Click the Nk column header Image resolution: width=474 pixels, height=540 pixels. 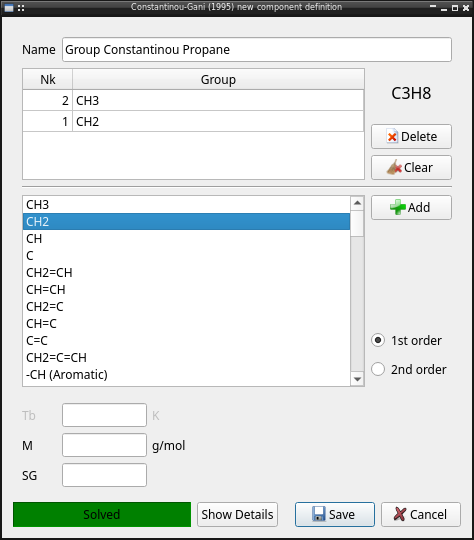pyautogui.click(x=48, y=79)
